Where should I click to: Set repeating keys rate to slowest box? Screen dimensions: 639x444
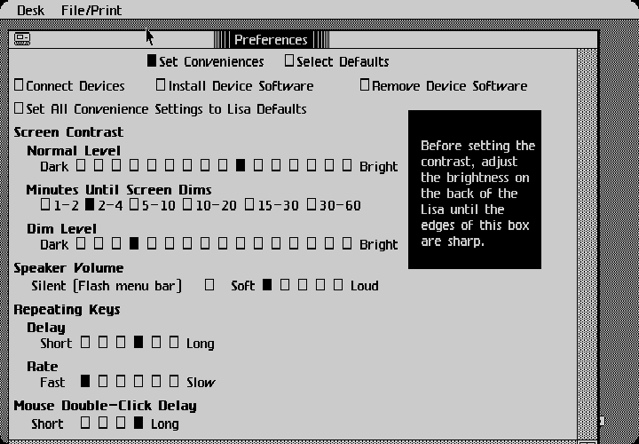tap(174, 381)
